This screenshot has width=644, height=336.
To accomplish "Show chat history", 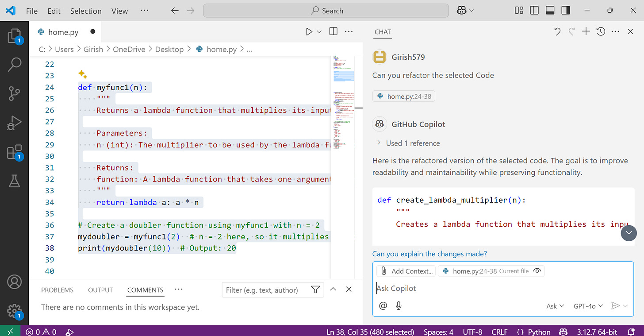I will (x=601, y=31).
